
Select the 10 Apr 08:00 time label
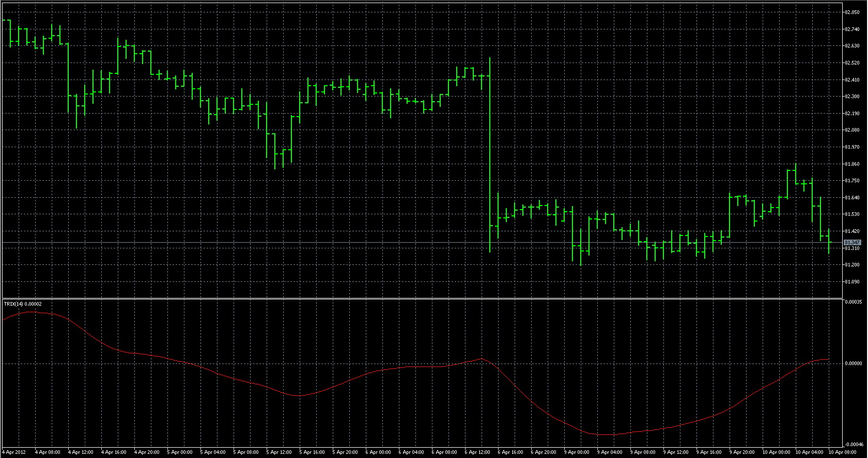point(843,452)
